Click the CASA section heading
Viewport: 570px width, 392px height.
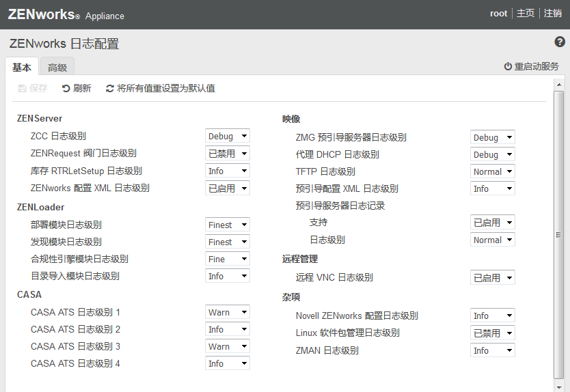point(29,294)
